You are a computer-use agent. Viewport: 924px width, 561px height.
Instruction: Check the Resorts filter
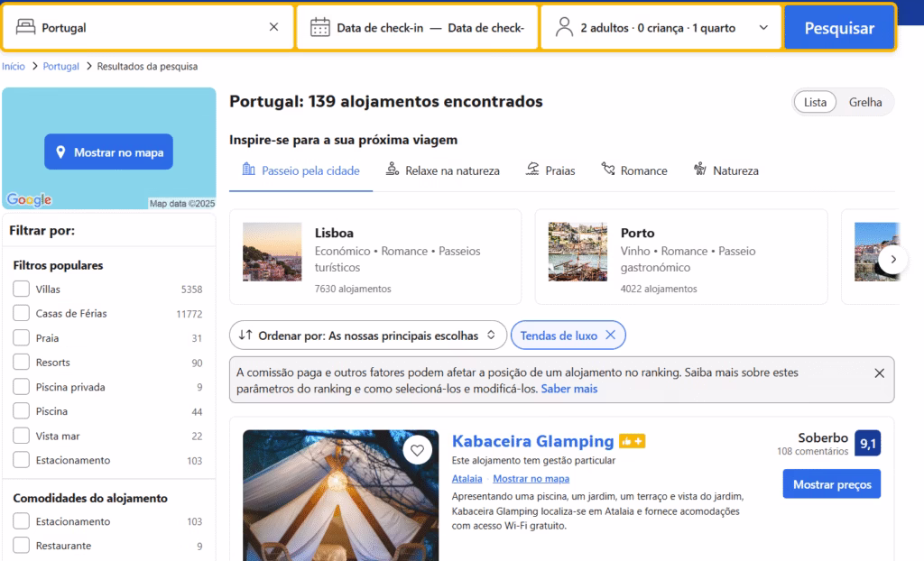[x=22, y=362]
